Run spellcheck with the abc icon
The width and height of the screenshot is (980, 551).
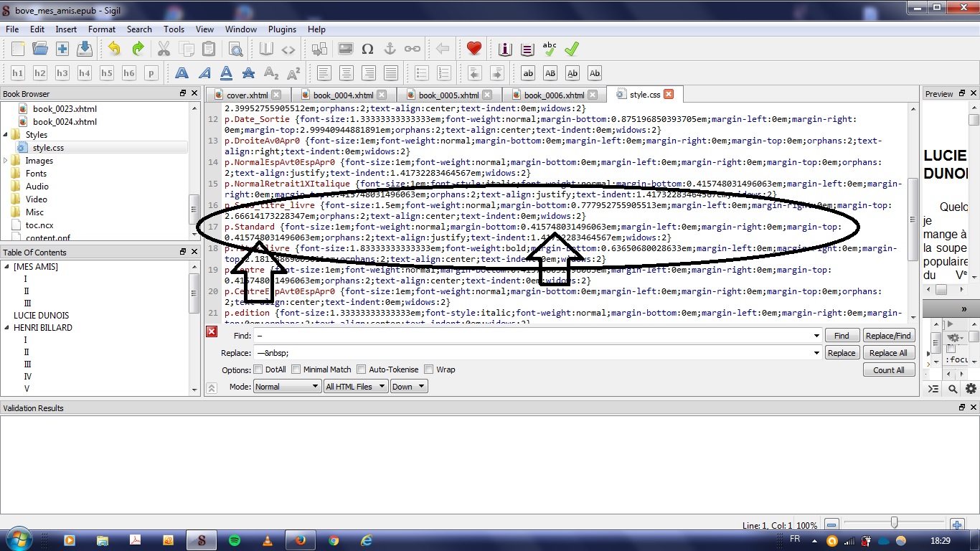pyautogui.click(x=550, y=49)
